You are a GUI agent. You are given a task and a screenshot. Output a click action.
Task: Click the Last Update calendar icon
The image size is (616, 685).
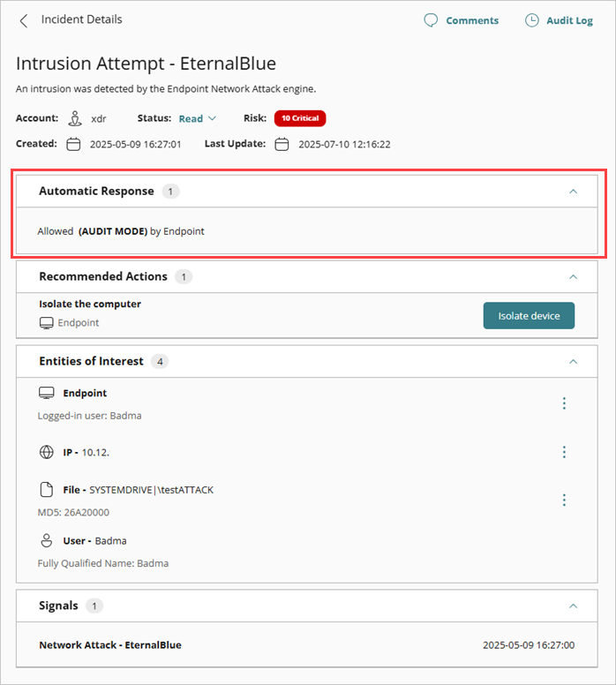282,144
